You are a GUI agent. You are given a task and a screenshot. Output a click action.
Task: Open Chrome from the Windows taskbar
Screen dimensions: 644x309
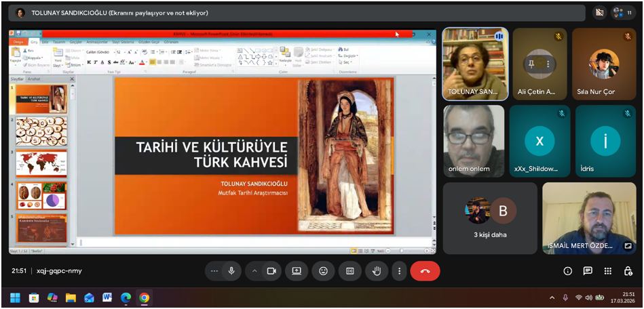point(144,297)
